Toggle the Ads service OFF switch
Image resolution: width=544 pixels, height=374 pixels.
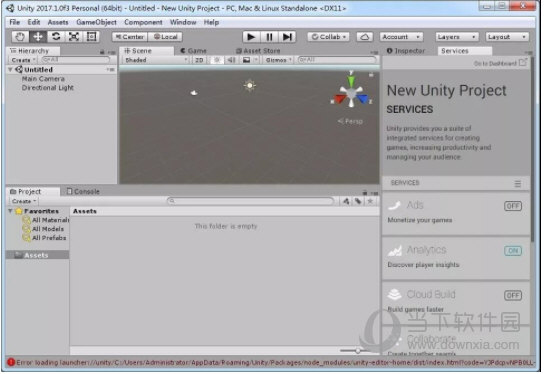513,206
